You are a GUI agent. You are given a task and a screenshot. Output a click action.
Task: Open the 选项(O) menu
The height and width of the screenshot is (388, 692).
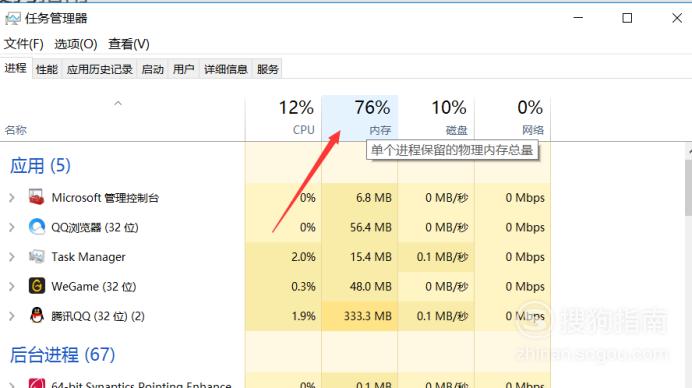pos(76,44)
